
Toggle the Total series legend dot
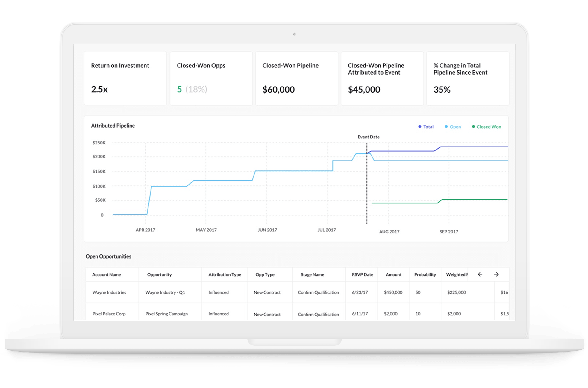420,127
